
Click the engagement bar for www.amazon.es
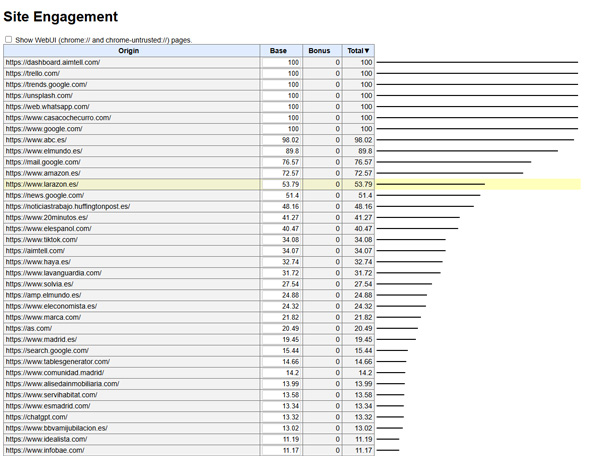(450, 173)
